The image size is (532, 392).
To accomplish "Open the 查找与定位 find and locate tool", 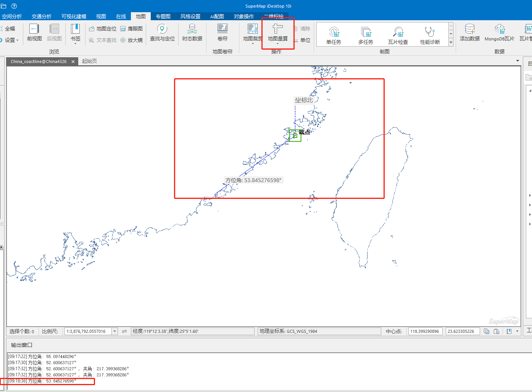I will [x=162, y=32].
